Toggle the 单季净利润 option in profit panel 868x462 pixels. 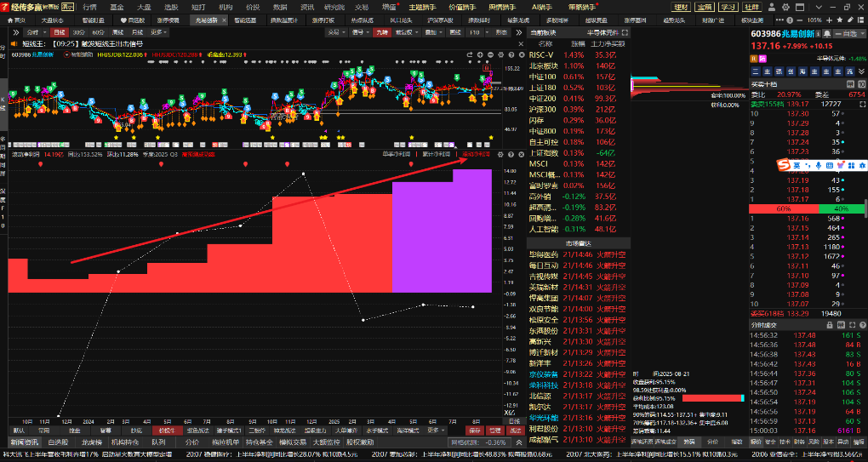tap(397, 154)
